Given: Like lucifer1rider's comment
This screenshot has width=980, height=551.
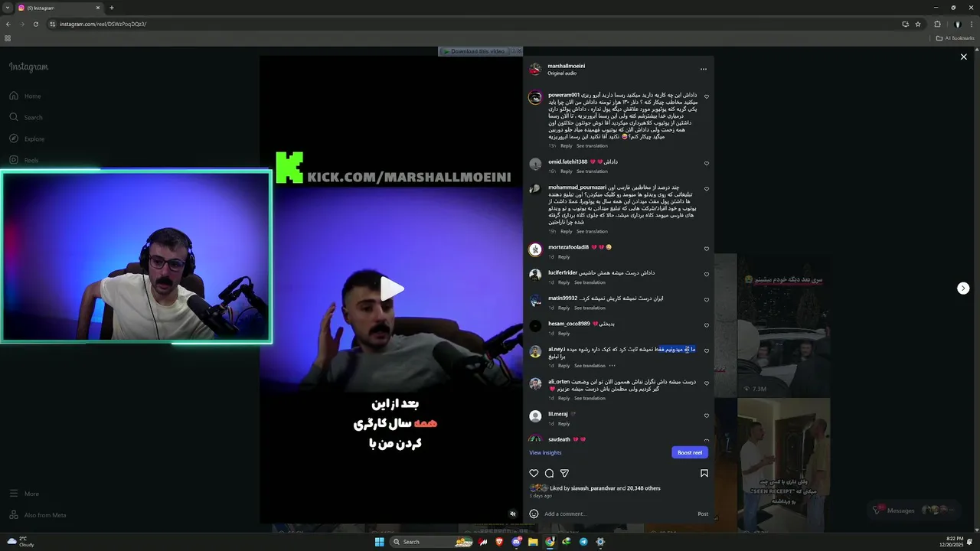Looking at the screenshot, I should [707, 274].
